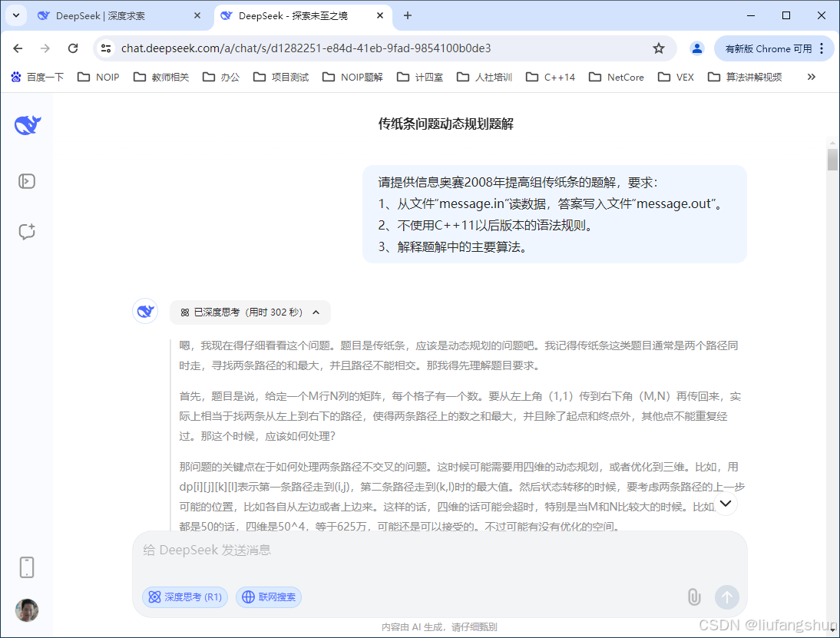Minimize the Chrome window
Screen dimensions: 840x638
click(751, 15)
